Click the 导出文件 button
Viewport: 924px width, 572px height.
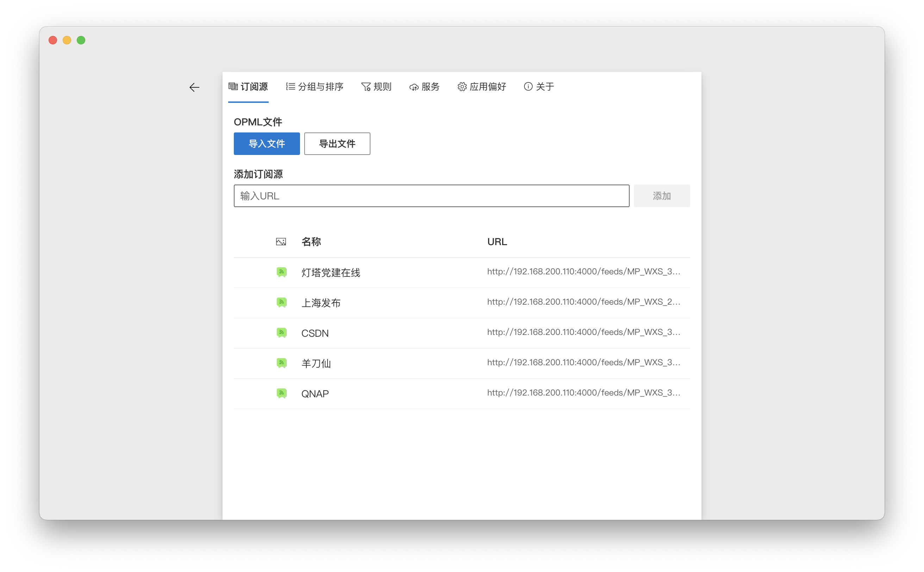point(337,144)
